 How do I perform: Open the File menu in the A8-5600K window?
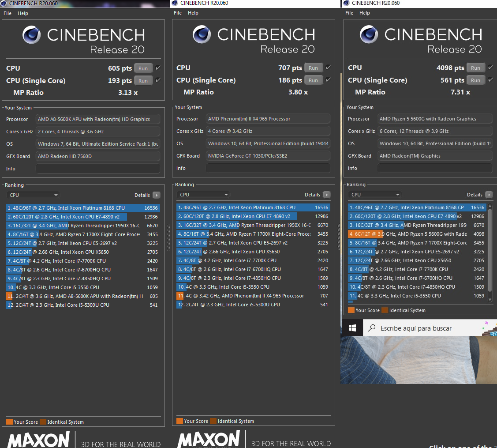click(x=7, y=13)
